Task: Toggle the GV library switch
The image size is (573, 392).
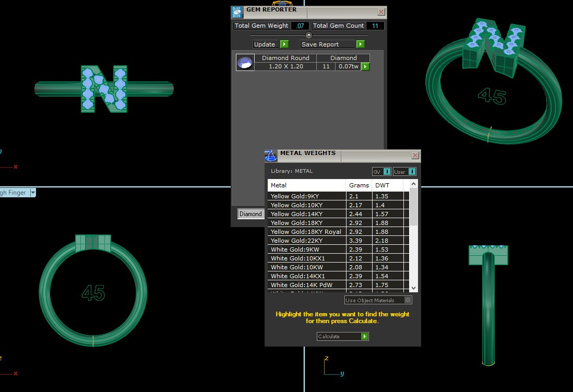Action: pyautogui.click(x=386, y=171)
